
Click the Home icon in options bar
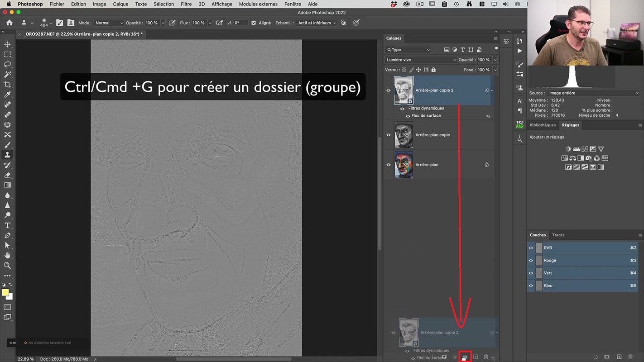click(10, 23)
